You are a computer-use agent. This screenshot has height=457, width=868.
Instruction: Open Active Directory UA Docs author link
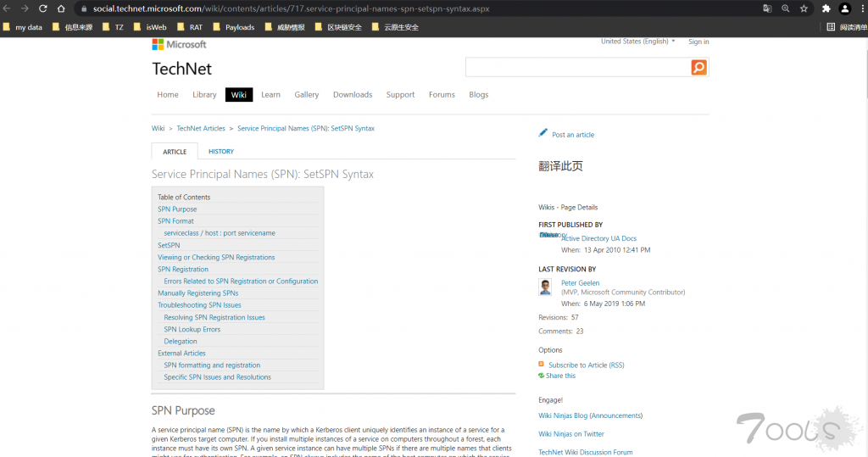click(x=599, y=238)
